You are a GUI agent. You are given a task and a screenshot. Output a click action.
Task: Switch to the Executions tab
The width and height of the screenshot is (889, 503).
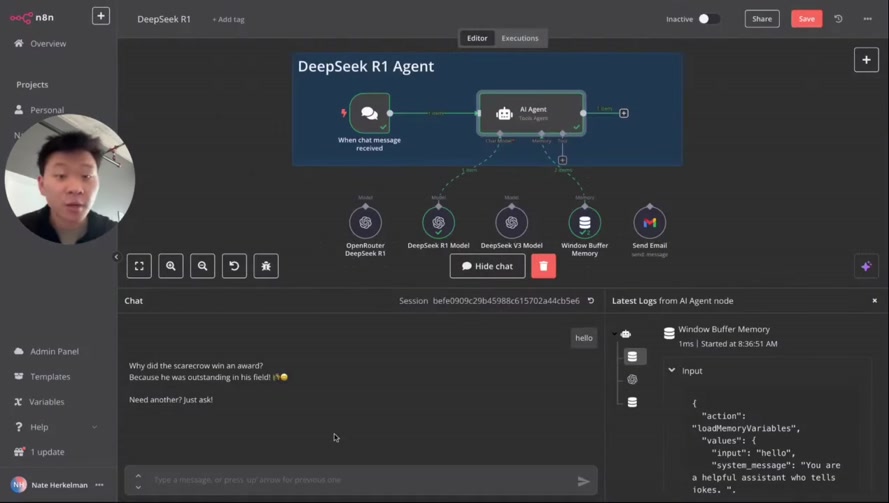(520, 38)
